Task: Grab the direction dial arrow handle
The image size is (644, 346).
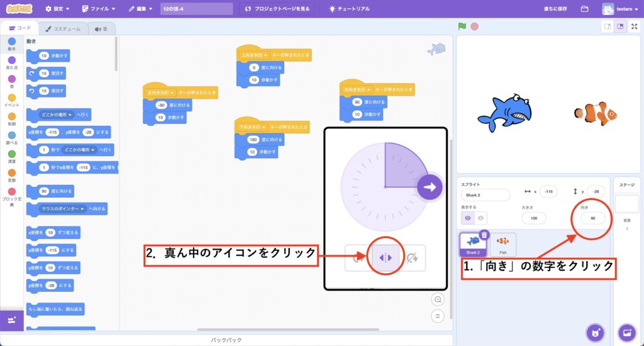Action: 430,187
